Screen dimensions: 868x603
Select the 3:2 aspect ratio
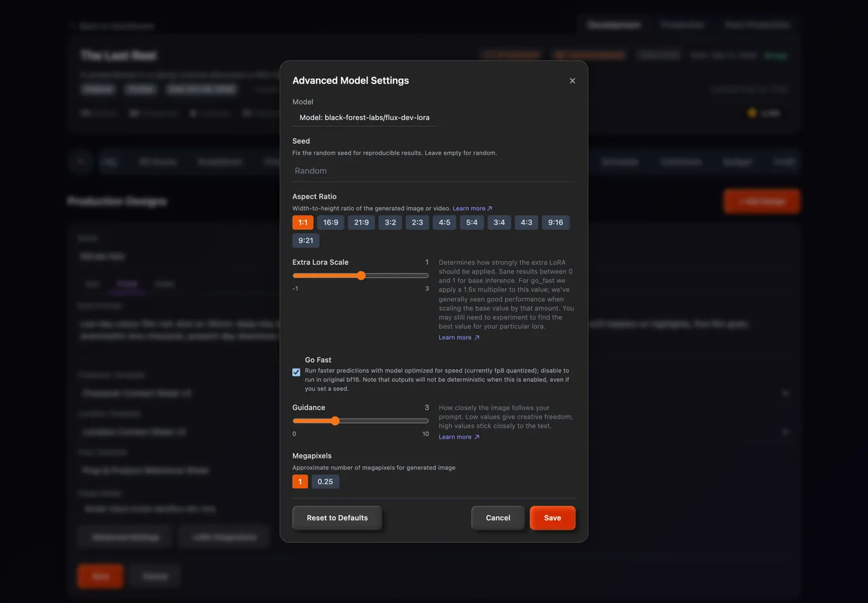click(x=391, y=222)
